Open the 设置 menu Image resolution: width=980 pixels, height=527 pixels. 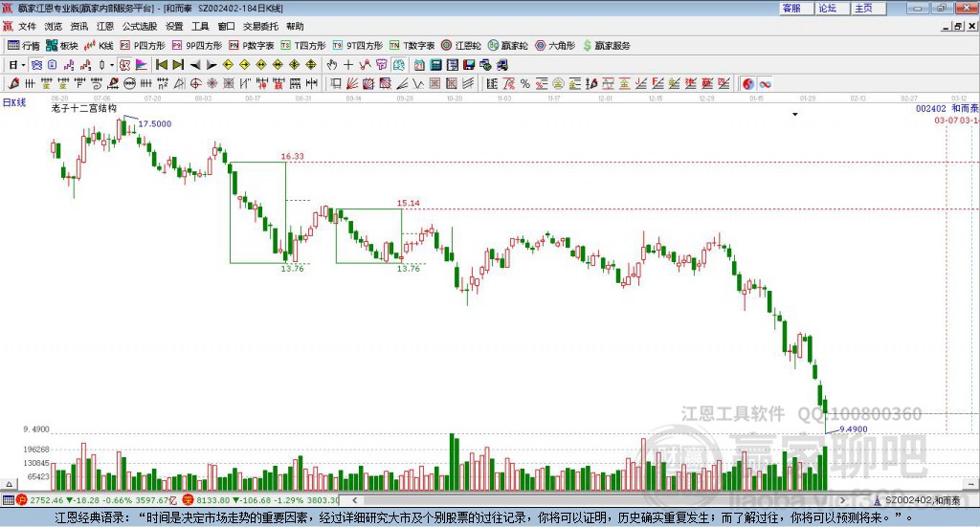[x=174, y=26]
